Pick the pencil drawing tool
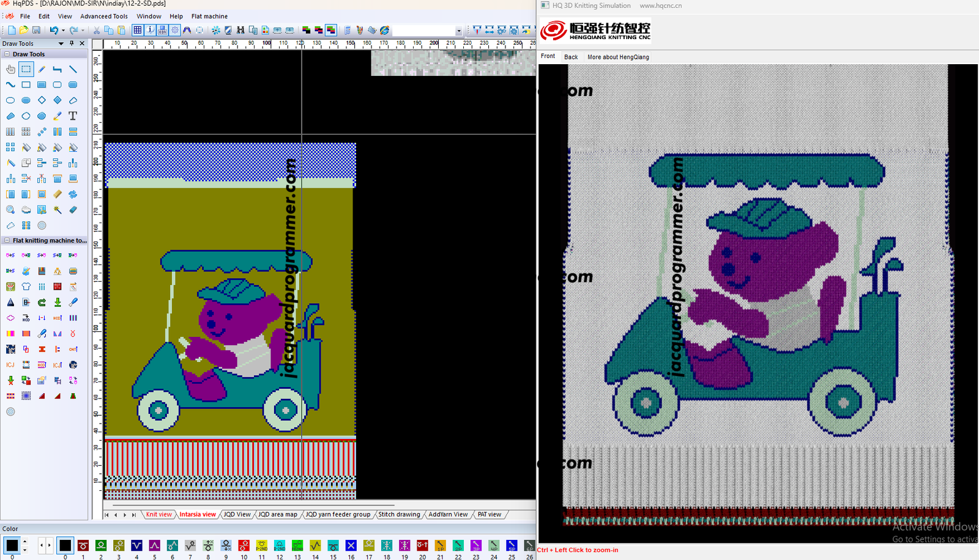Screen dimensions: 979x560 pyautogui.click(x=42, y=69)
